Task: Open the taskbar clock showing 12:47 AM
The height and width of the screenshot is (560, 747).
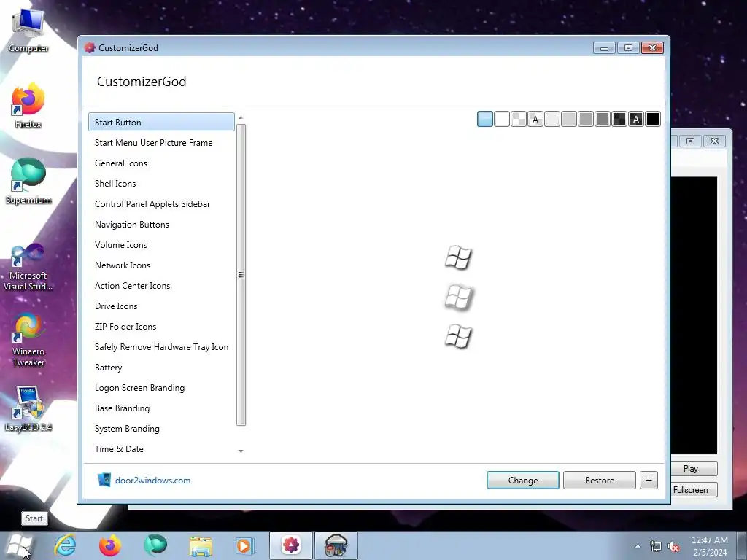Action: [x=710, y=546]
